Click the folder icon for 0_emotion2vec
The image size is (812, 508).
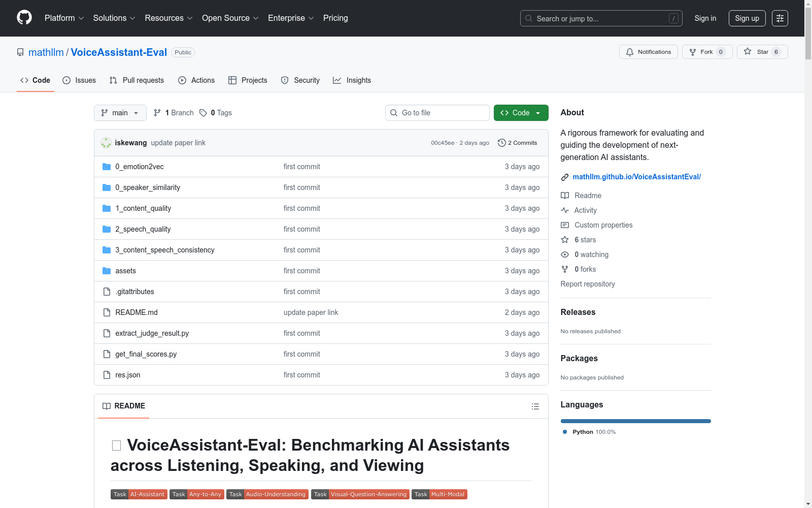tap(107, 167)
